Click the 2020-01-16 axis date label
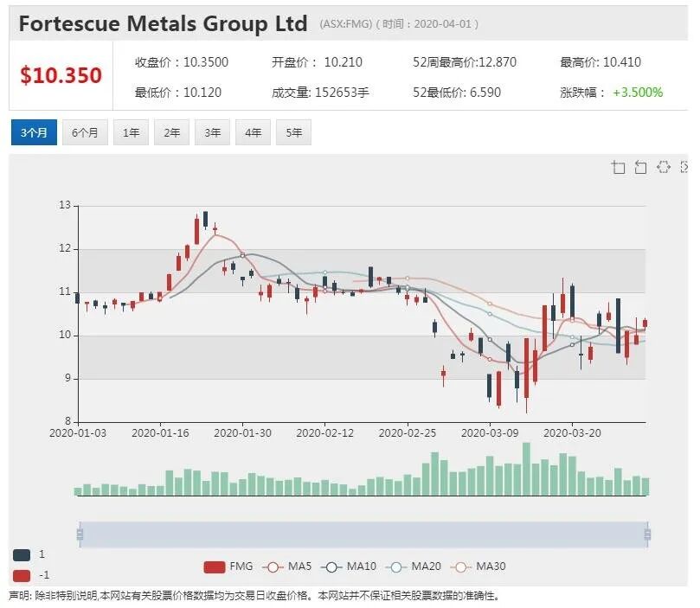This screenshot has height=608, width=700. pyautogui.click(x=160, y=433)
